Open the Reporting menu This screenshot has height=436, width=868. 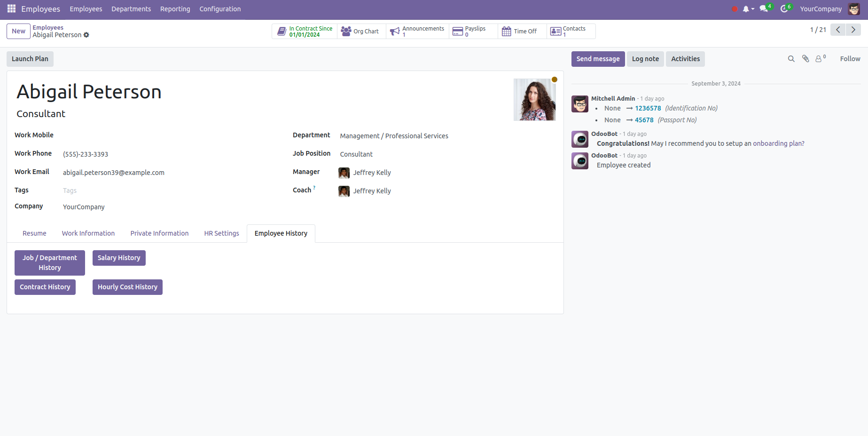[175, 9]
